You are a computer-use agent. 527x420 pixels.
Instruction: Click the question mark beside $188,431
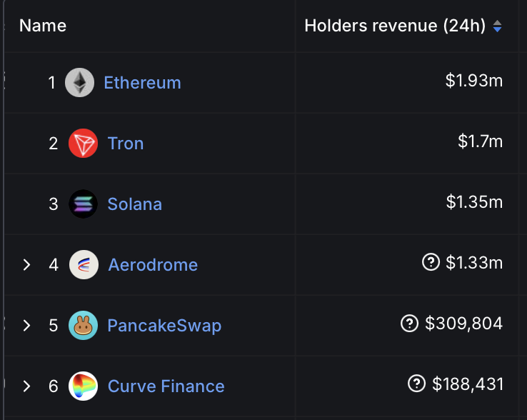pos(416,384)
